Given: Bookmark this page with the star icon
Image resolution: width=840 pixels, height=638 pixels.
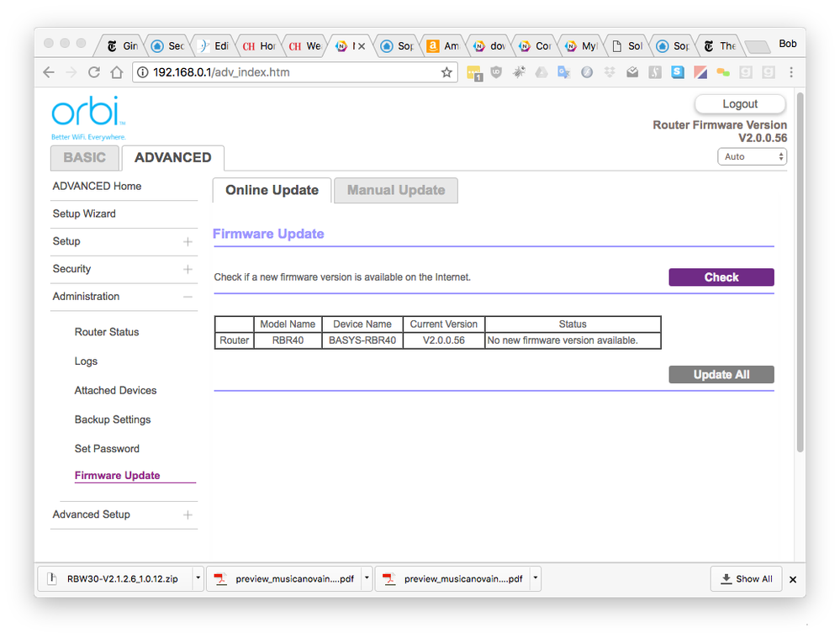Looking at the screenshot, I should 446,72.
